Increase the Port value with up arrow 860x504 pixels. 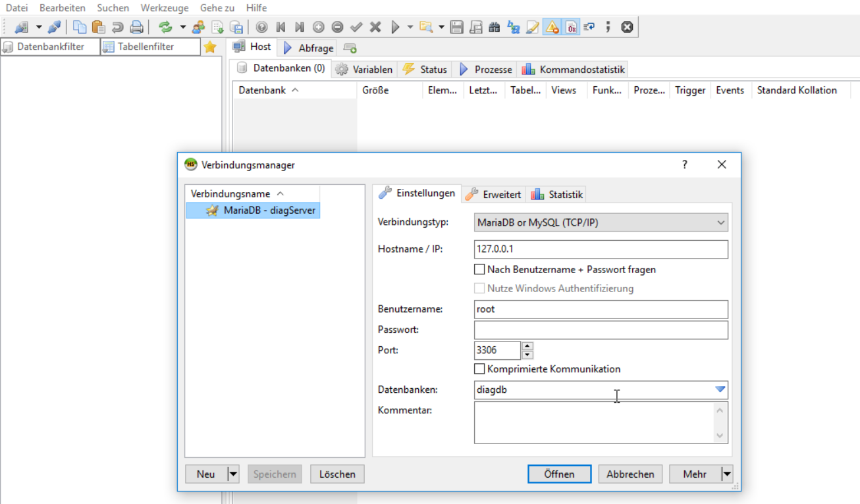pyautogui.click(x=527, y=345)
